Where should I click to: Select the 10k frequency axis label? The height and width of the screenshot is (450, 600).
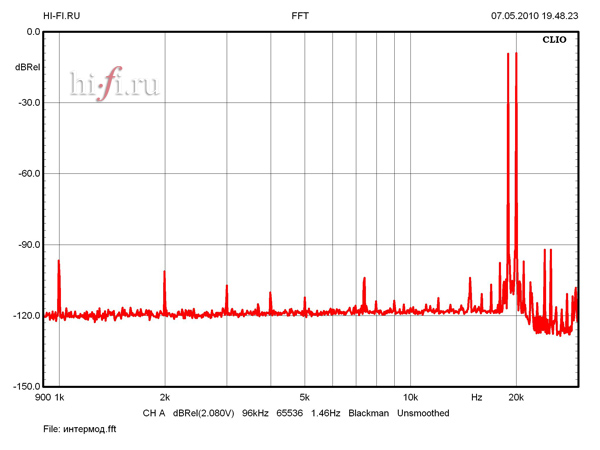point(409,398)
